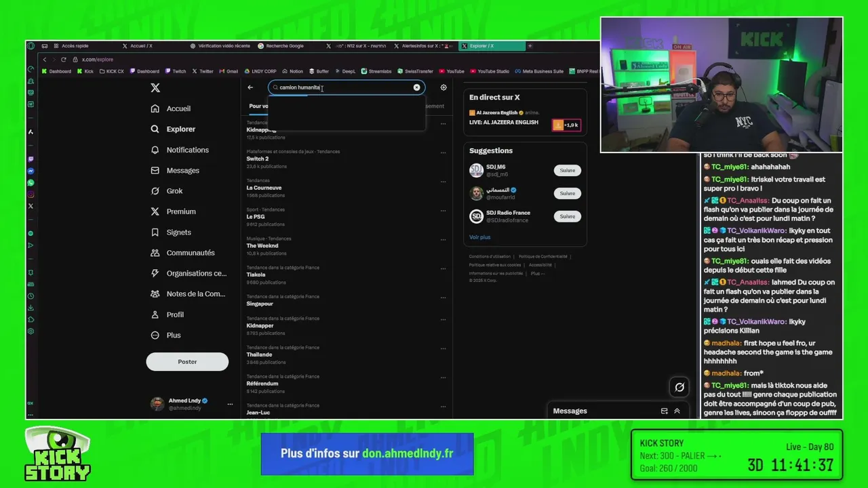
Task: Click the SDJ M6 profile avatar
Action: click(x=476, y=170)
